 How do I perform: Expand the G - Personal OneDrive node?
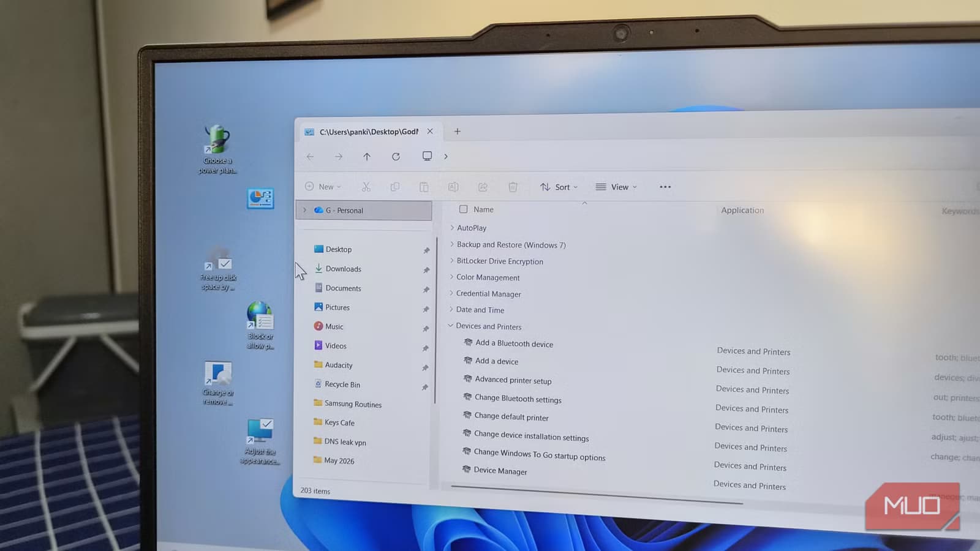[304, 210]
